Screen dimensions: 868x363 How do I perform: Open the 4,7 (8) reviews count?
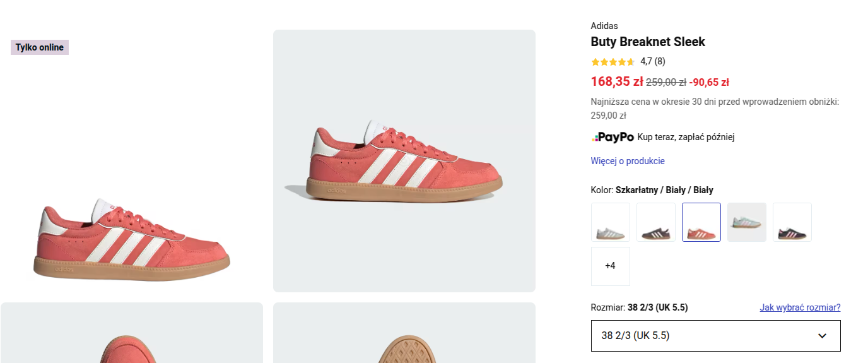coord(653,61)
